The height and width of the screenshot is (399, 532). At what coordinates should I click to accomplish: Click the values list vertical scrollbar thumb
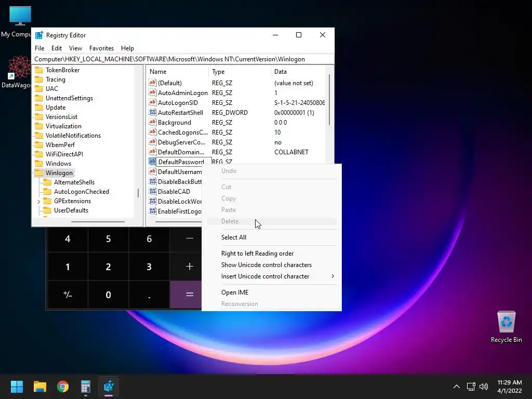point(329,99)
